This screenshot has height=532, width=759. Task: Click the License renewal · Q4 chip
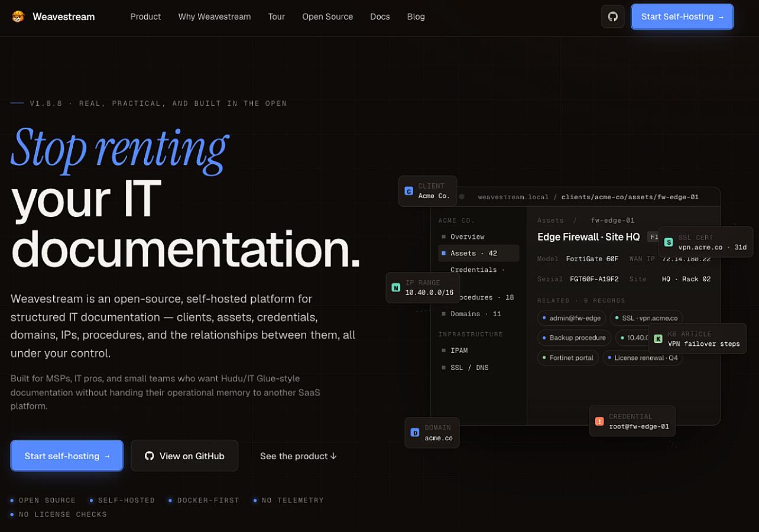click(643, 358)
